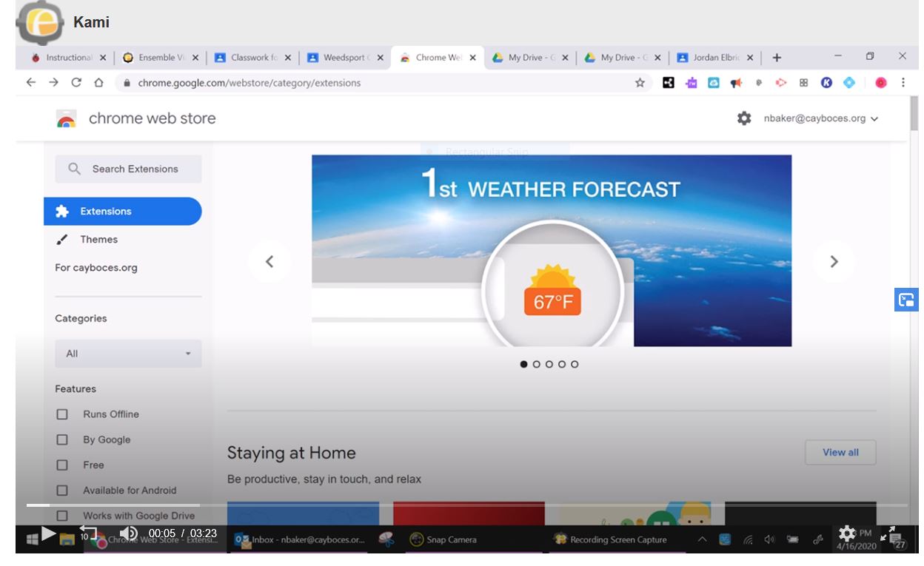Click View all for Staying at Home
The width and height of the screenshot is (924, 566).
pos(840,453)
